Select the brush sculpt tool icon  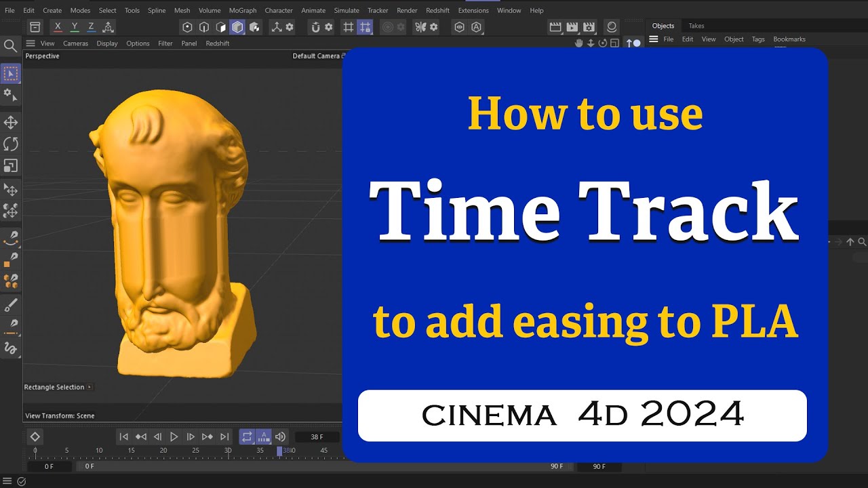(x=10, y=305)
